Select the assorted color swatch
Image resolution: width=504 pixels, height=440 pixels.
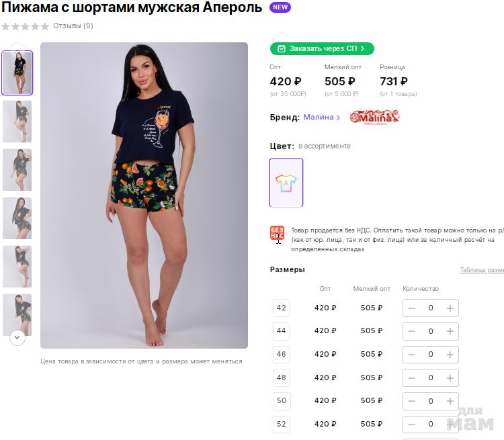[x=286, y=183]
